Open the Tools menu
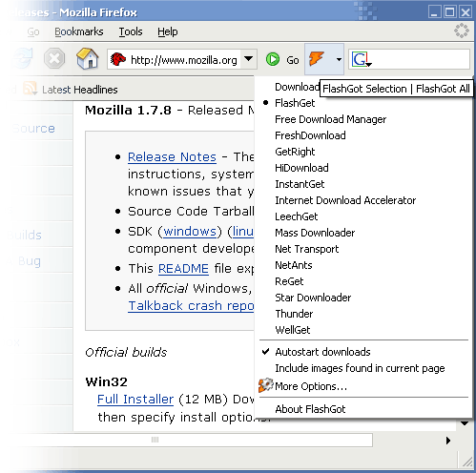 pyautogui.click(x=131, y=31)
